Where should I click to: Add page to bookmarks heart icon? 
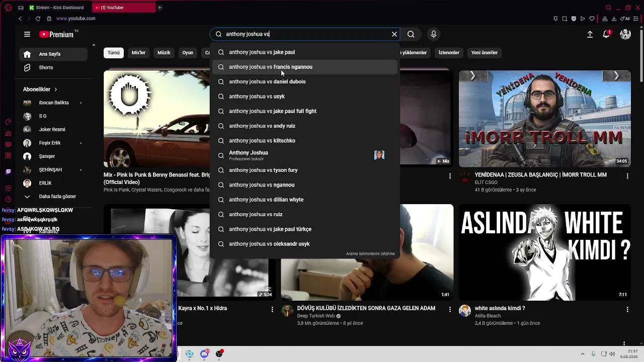pyautogui.click(x=592, y=19)
